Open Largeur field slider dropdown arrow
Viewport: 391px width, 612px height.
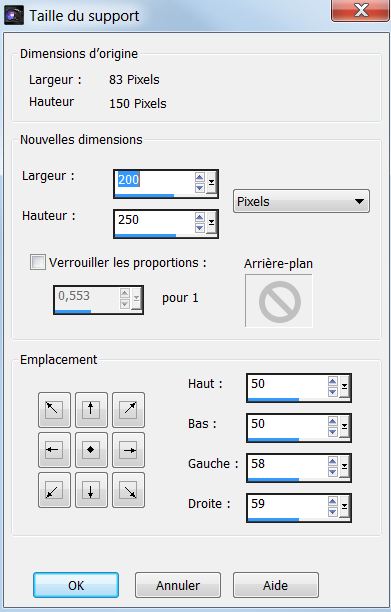point(211,183)
